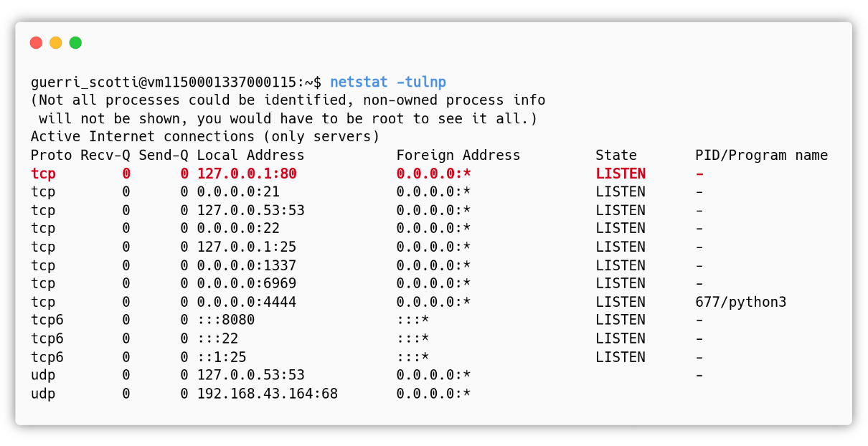Screen dimensions: 868x446
Task: Click the yellow minimize window dot
Action: click(x=56, y=43)
